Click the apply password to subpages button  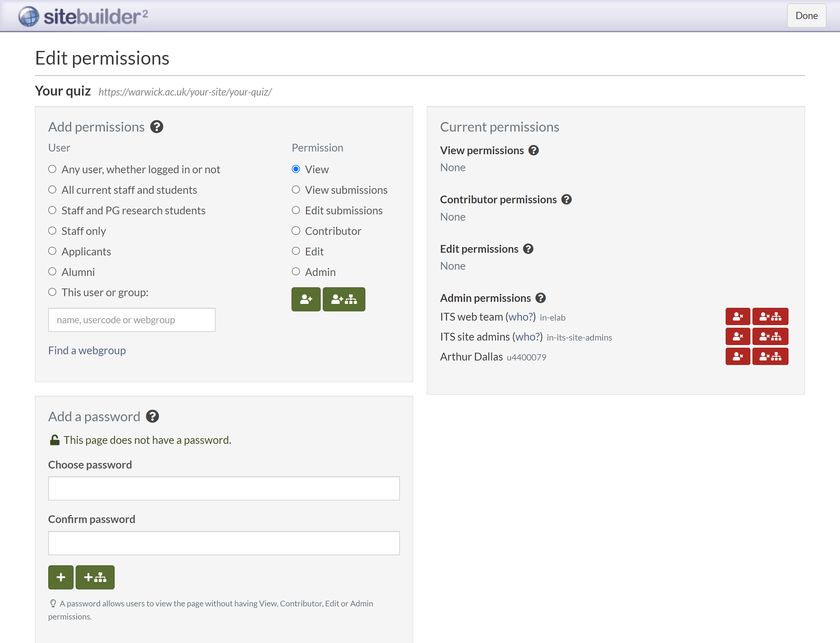tap(95, 577)
